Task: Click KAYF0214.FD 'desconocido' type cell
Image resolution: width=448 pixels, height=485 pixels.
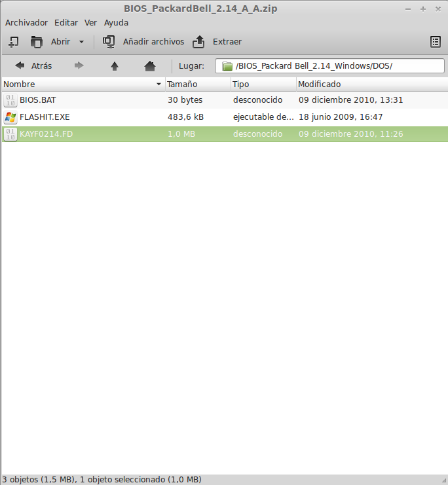Action: pos(258,134)
